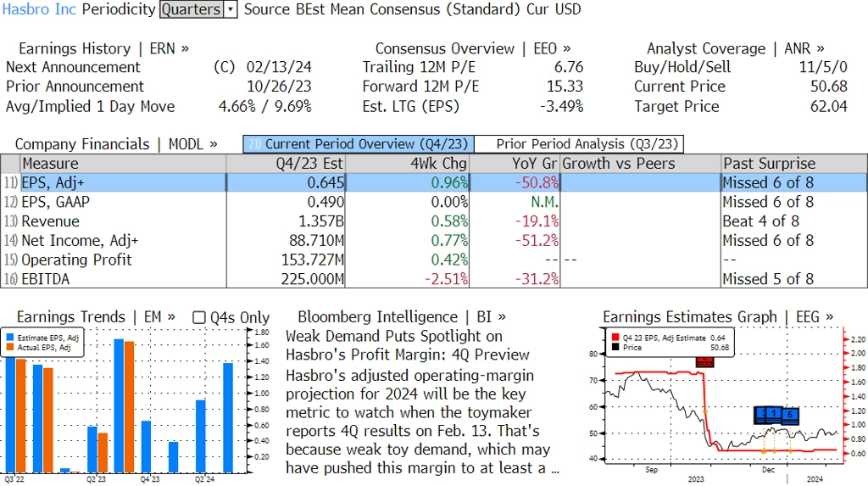Click the Growth vs Peers column header
The width and height of the screenshot is (868, 486).
pyautogui.click(x=641, y=164)
